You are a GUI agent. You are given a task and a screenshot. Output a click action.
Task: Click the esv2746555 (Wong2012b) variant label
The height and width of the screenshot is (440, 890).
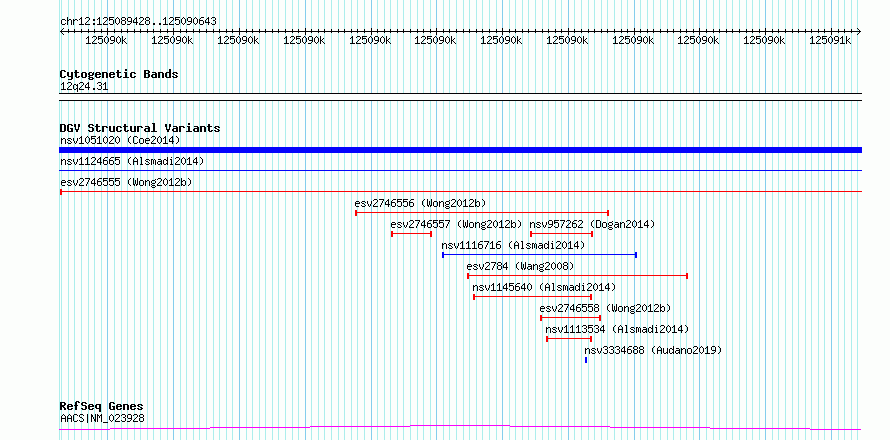(x=126, y=182)
